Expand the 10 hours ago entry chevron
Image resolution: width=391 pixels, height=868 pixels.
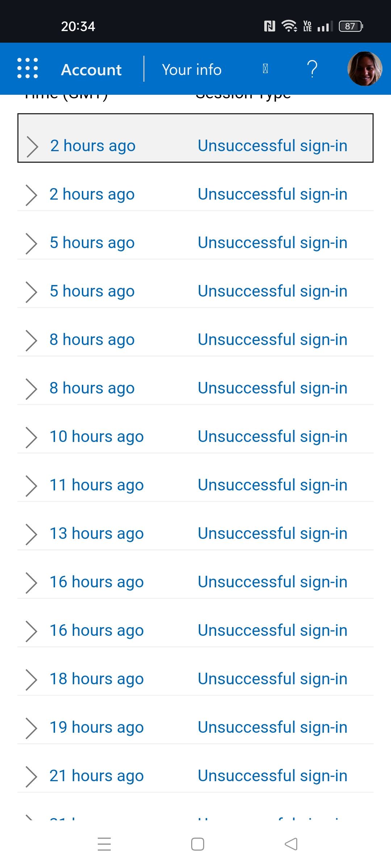(x=31, y=437)
